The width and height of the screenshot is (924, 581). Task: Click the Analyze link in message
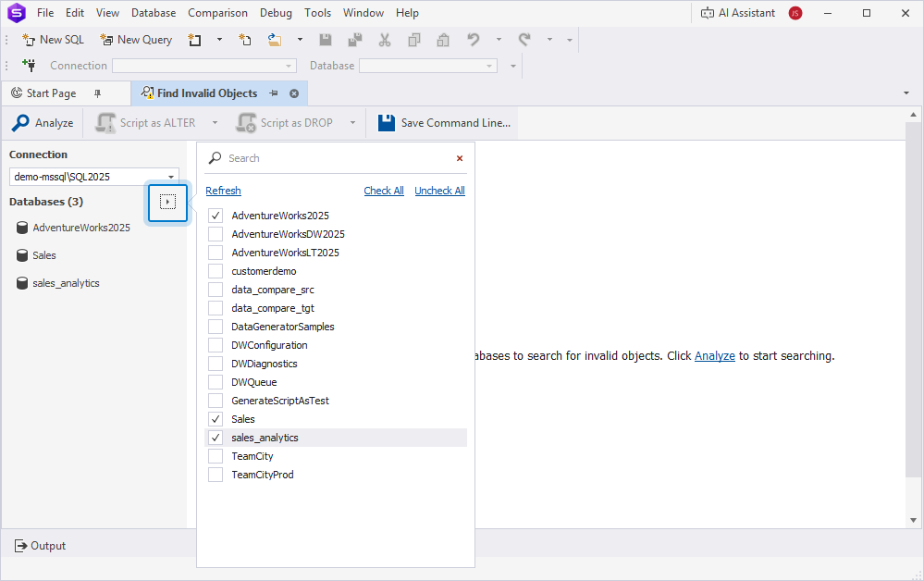[x=715, y=356]
